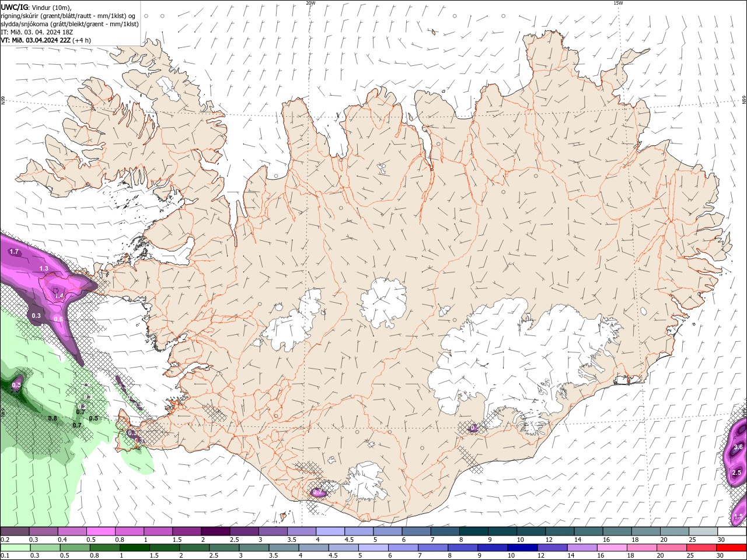Select the light pink swatch labeled 16 in rain scale

612,548
